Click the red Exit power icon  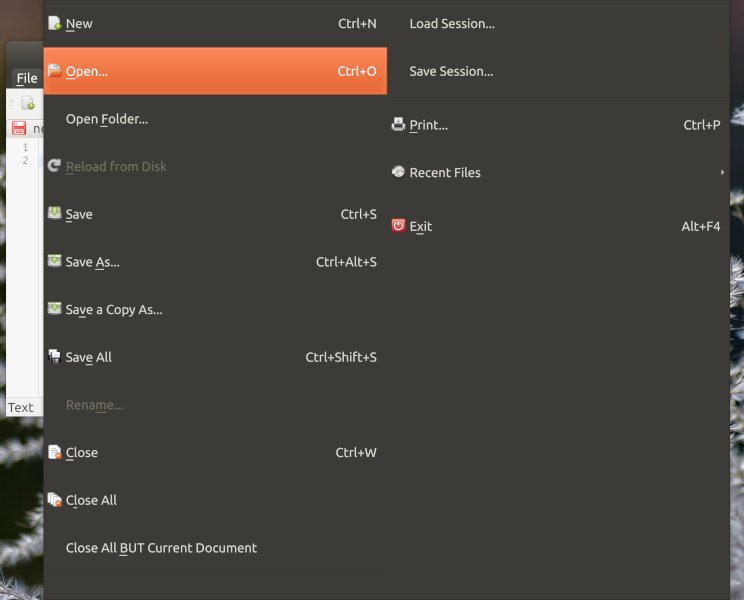coord(398,225)
